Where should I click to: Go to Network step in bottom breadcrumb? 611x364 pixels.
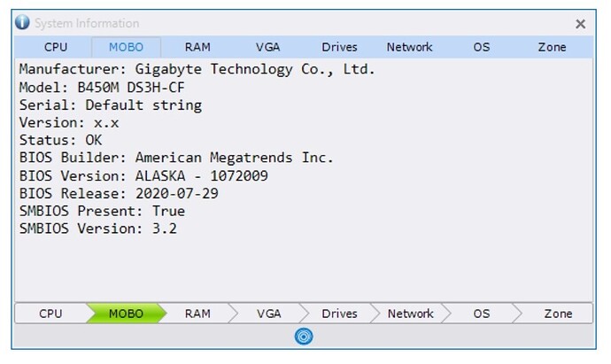(410, 314)
